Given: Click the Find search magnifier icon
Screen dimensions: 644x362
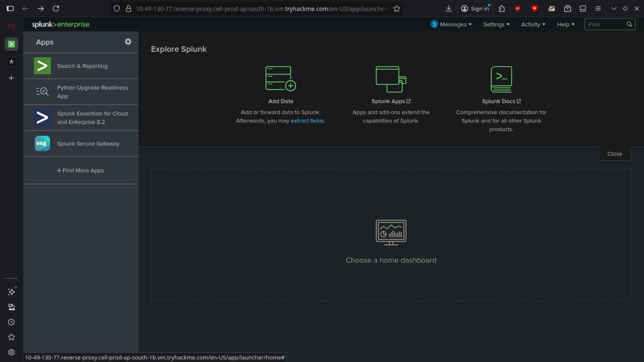Looking at the screenshot, I should (630, 24).
